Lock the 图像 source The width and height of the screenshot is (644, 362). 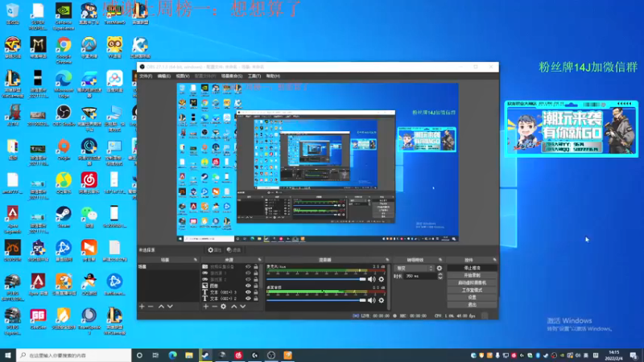(256, 286)
